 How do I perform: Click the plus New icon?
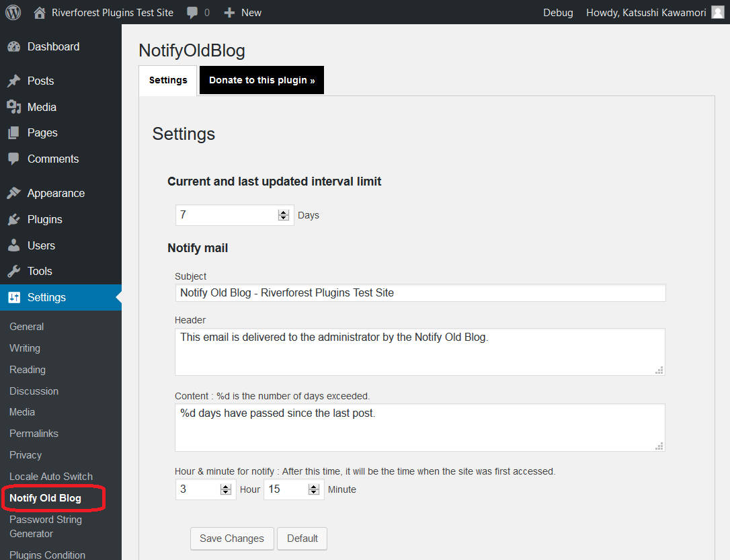click(230, 12)
